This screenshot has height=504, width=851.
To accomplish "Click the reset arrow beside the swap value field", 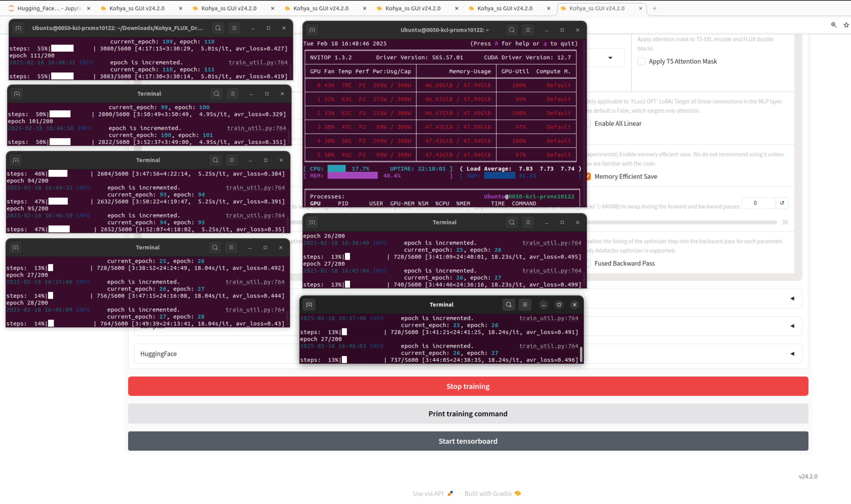I will (782, 203).
